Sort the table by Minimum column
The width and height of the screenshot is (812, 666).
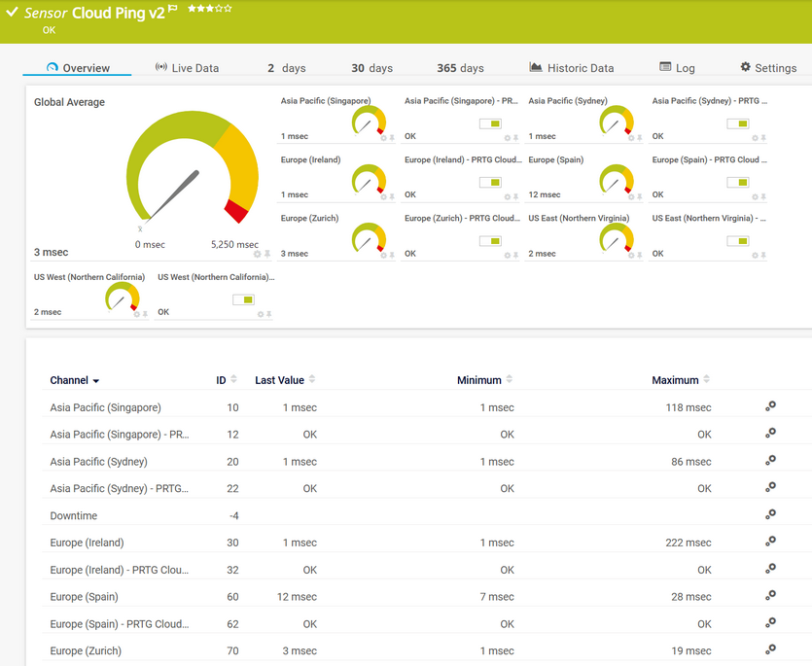click(x=484, y=380)
